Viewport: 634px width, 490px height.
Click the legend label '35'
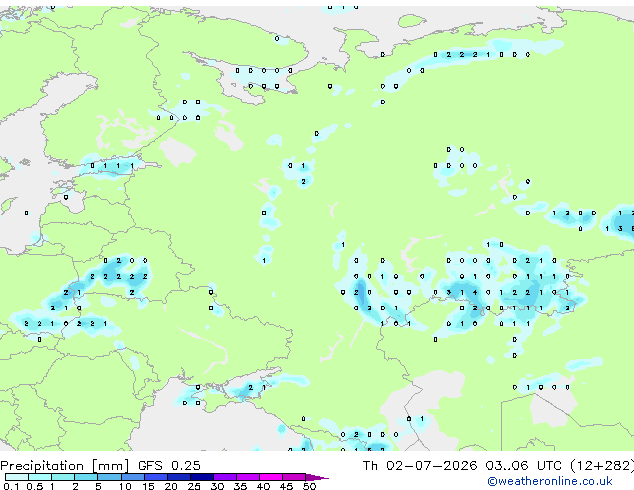[241, 486]
